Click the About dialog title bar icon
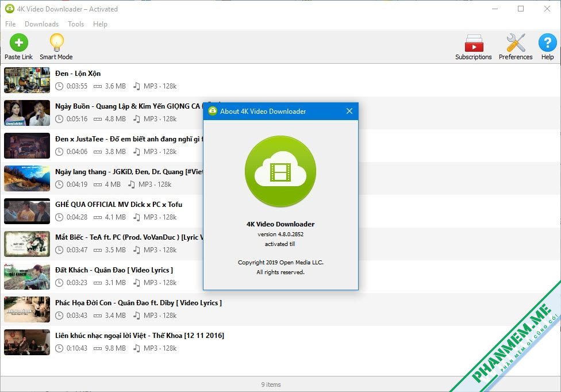Image resolution: width=561 pixels, height=392 pixels. click(213, 111)
